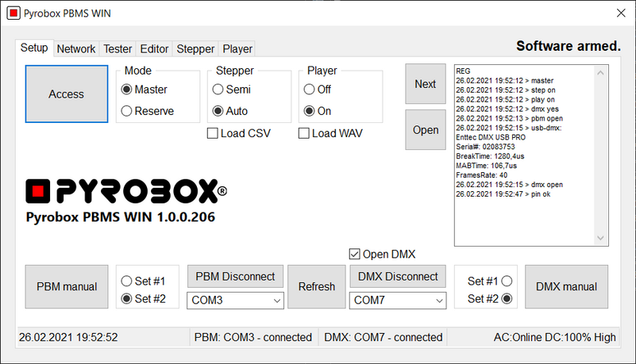Click version text 'Pyrobox PBMS WIN 1.0.0.206'
The width and height of the screenshot is (636, 364).
coord(121,217)
